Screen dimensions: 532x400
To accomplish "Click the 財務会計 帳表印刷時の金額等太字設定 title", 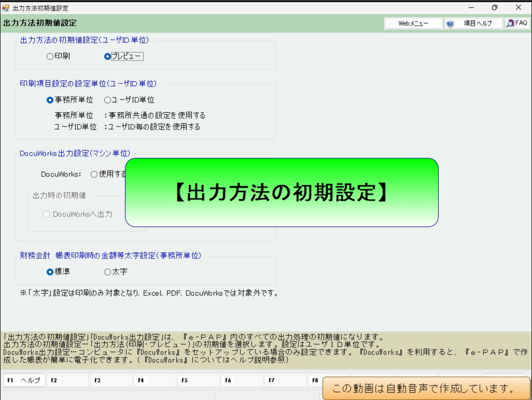I will click(x=110, y=256).
